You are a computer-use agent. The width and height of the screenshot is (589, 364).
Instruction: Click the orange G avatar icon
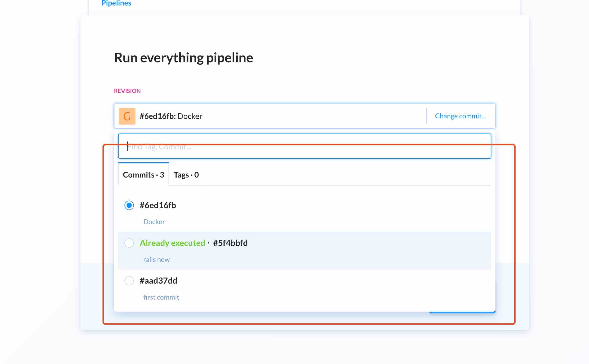pyautogui.click(x=127, y=116)
